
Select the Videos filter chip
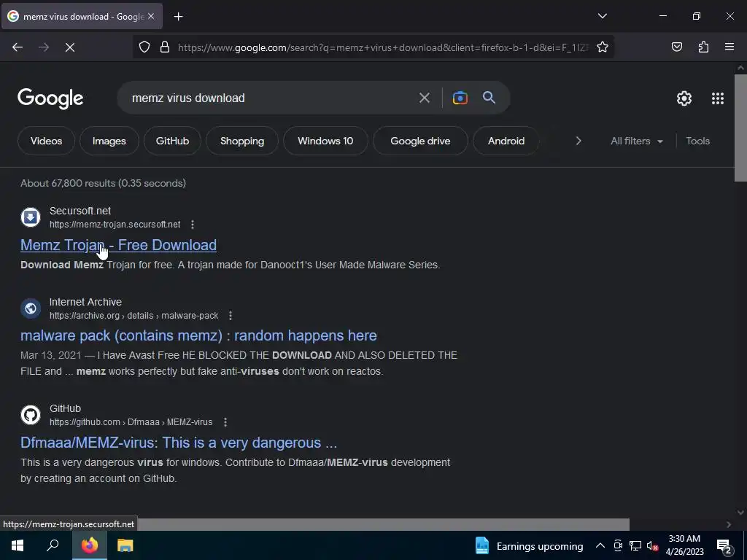46,141
